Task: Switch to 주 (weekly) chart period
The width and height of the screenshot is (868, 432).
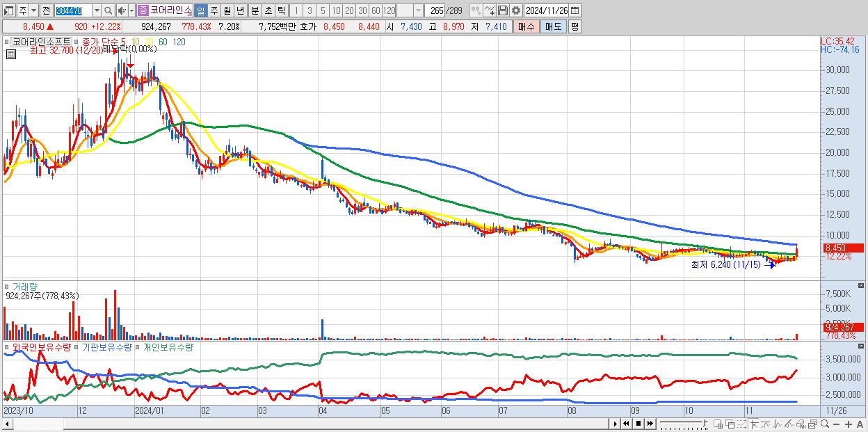Action: point(214,10)
